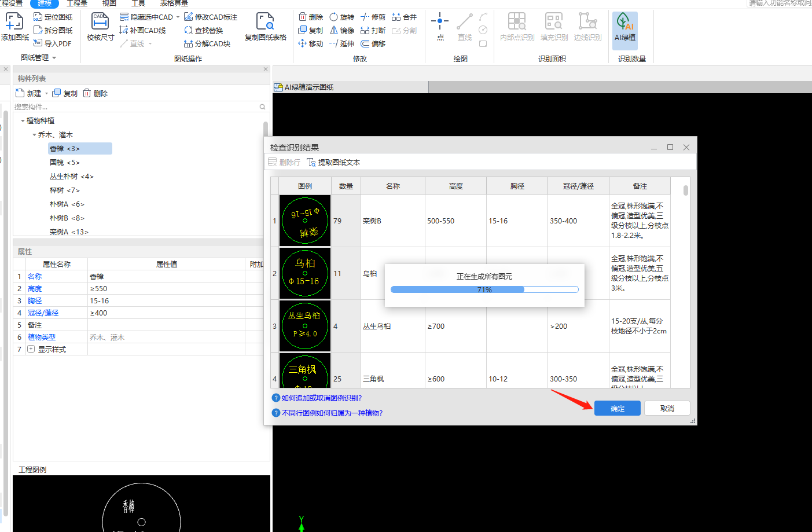Select the AI绿植演示图纸 document tab
812x532 pixels.
(x=351, y=87)
